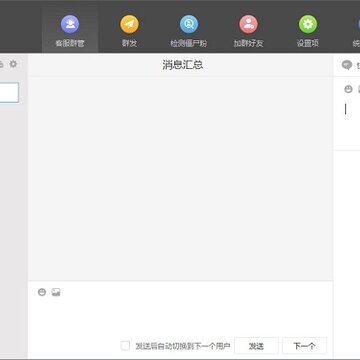
Task: Click the 下一个 next button
Action: [304, 346]
